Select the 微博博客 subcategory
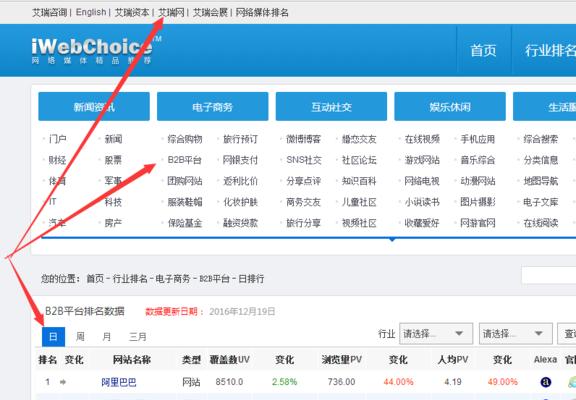The height and width of the screenshot is (400, 576). (x=303, y=139)
